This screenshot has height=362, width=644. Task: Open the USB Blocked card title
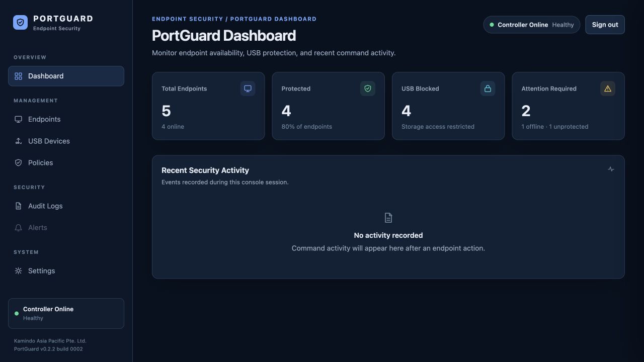tap(420, 88)
